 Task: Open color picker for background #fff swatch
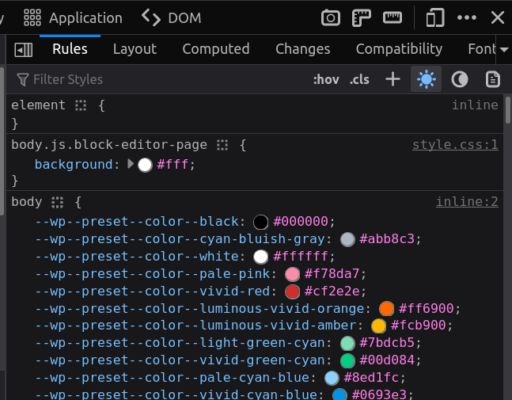[145, 165]
